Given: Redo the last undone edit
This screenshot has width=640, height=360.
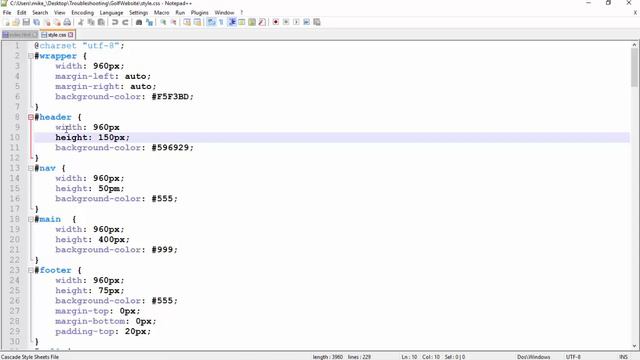Looking at the screenshot, I should click(125, 22).
